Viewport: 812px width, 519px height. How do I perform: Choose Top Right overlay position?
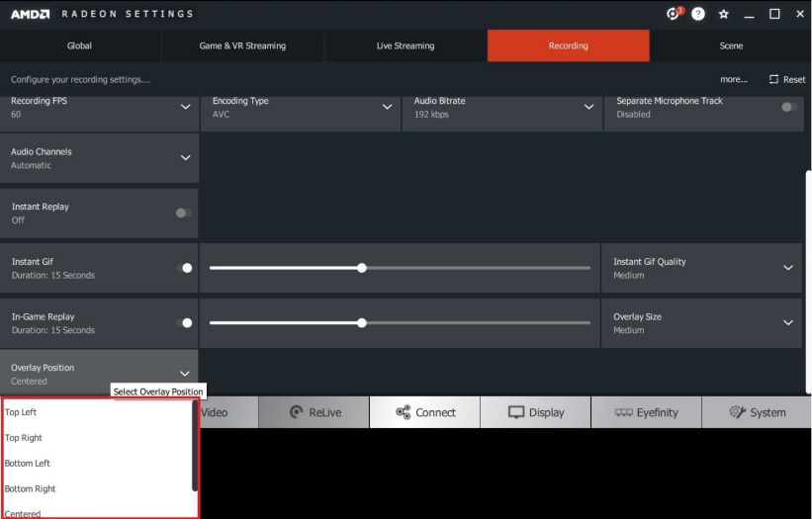click(x=97, y=438)
